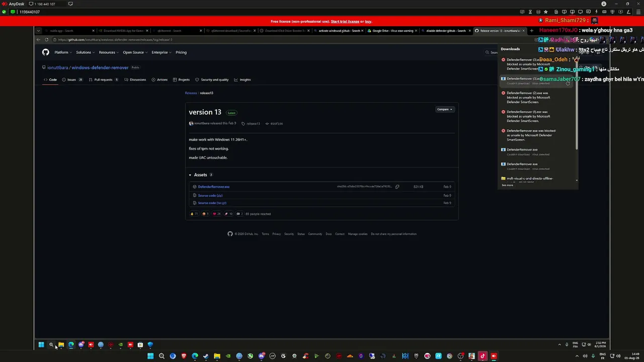The width and height of the screenshot is (644, 362).
Task: Switch to the Code tab
Action: pos(50,79)
